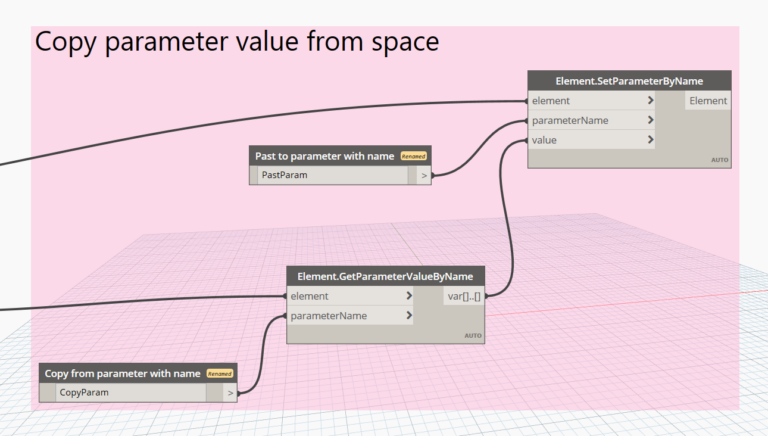This screenshot has height=436, width=768.
Task: Expand element port chevron on GetParameterValueByName
Action: pyautogui.click(x=409, y=296)
